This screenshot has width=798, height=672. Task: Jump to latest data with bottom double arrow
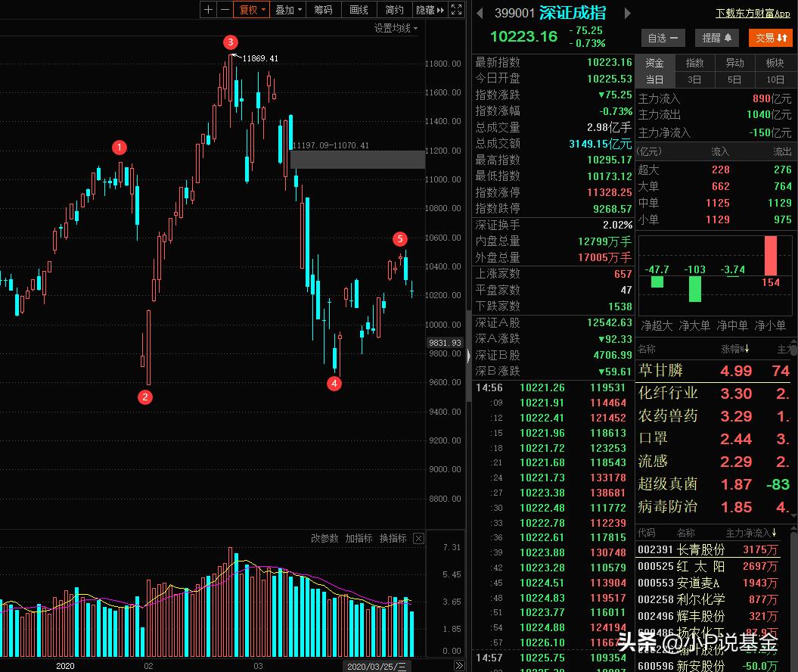tap(458, 665)
